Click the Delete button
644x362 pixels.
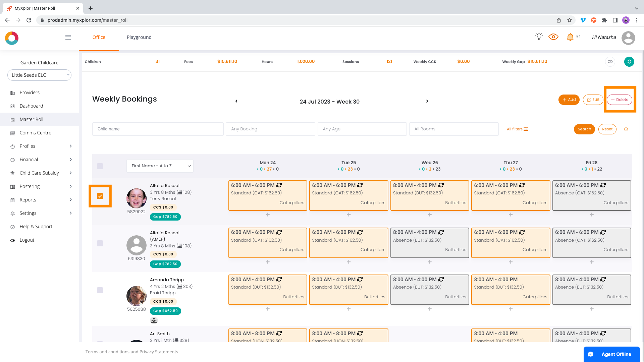(x=620, y=100)
